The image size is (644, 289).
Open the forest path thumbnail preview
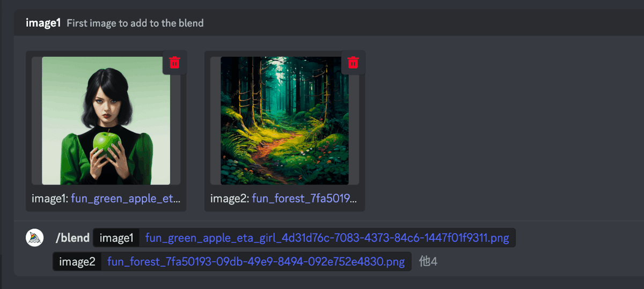click(x=284, y=121)
